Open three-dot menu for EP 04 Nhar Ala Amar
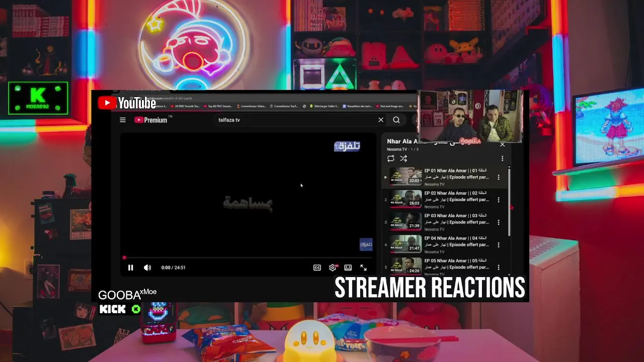Viewport: 644px width, 362px height. [x=499, y=245]
